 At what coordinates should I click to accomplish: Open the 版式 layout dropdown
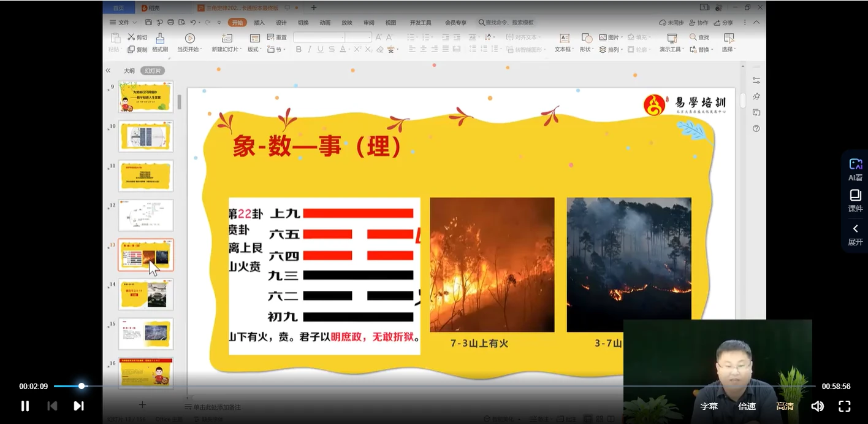(x=254, y=42)
